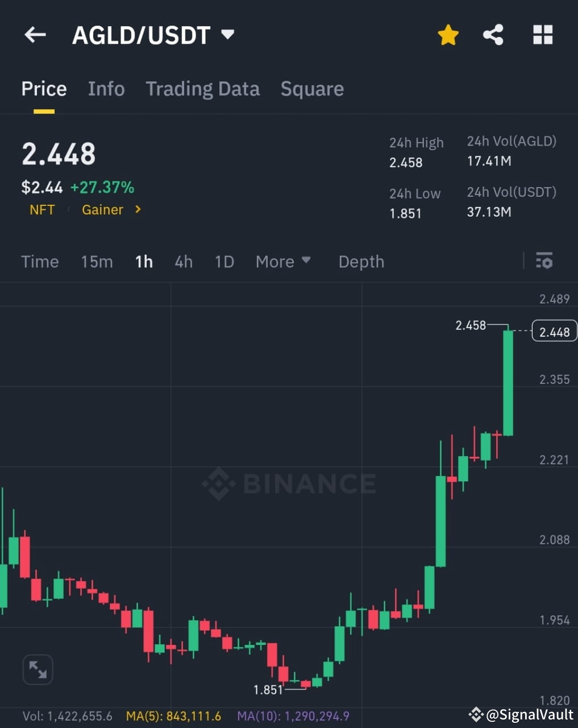Switch to the 4h timeframe

point(183,262)
